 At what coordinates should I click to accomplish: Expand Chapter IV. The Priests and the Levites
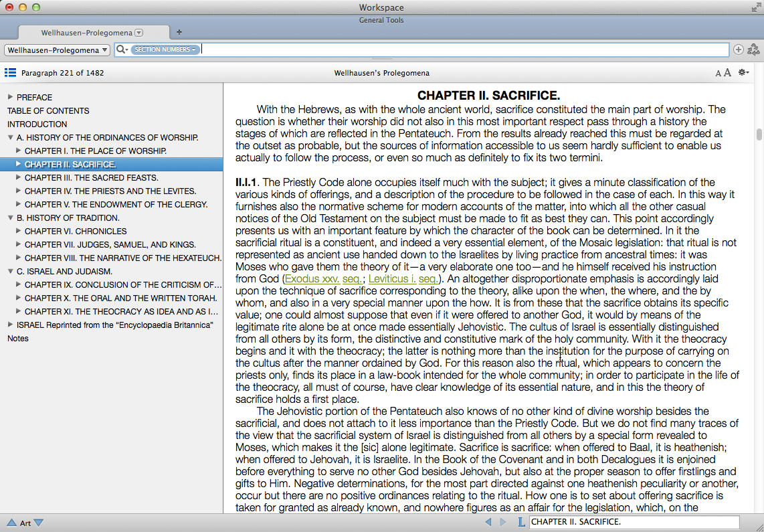[19, 191]
